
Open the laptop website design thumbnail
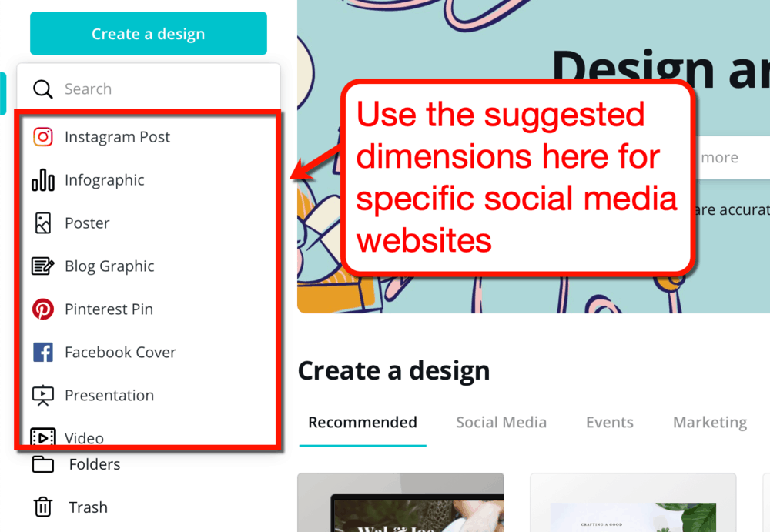click(400, 503)
